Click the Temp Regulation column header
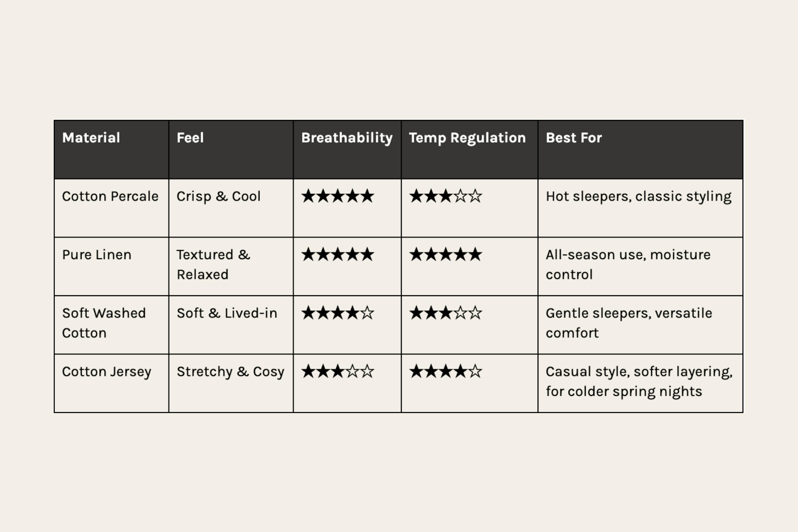 click(x=467, y=138)
